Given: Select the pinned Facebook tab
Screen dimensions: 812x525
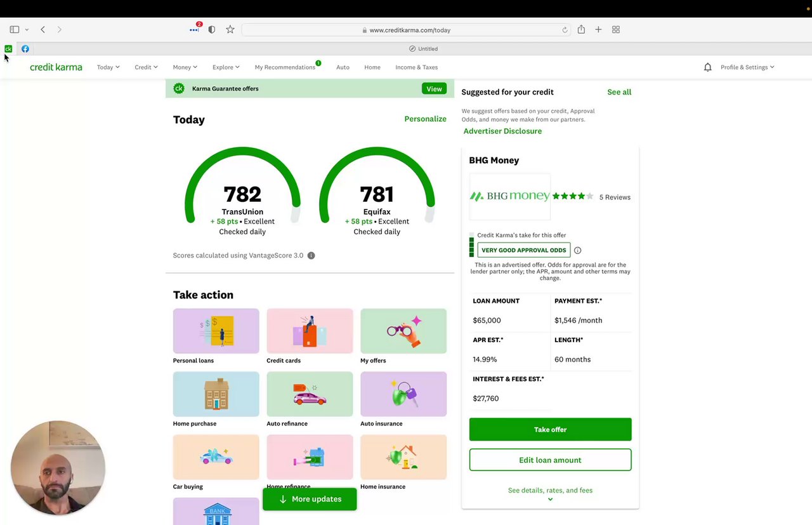Looking at the screenshot, I should 25,49.
